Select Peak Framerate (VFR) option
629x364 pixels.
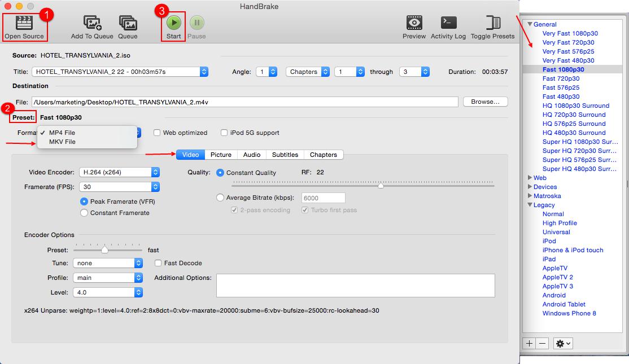84,201
